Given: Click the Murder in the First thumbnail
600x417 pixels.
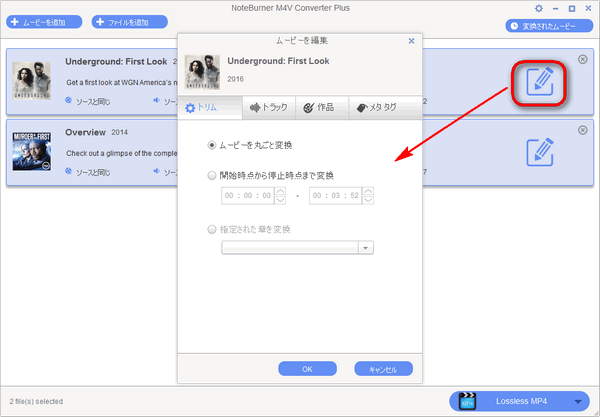Looking at the screenshot, I should (x=32, y=151).
